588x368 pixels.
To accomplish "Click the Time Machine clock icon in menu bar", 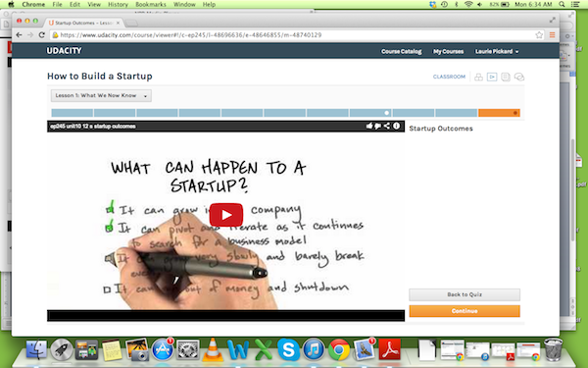I will pyautogui.click(x=444, y=4).
